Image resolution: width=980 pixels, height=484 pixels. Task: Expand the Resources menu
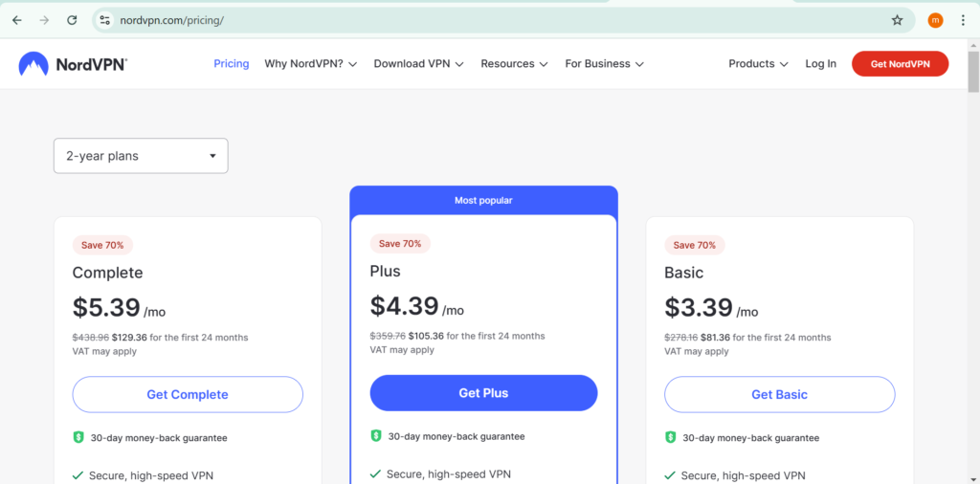[x=514, y=64]
